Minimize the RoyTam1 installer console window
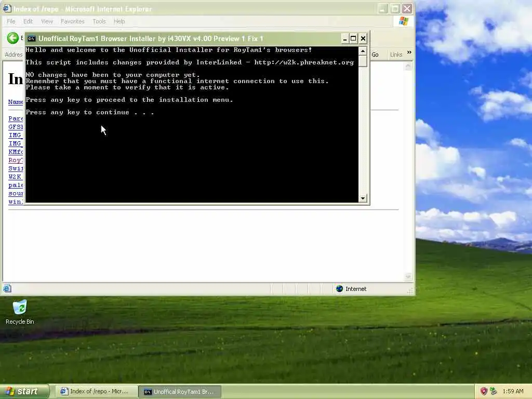This screenshot has width=532, height=399. pyautogui.click(x=345, y=38)
